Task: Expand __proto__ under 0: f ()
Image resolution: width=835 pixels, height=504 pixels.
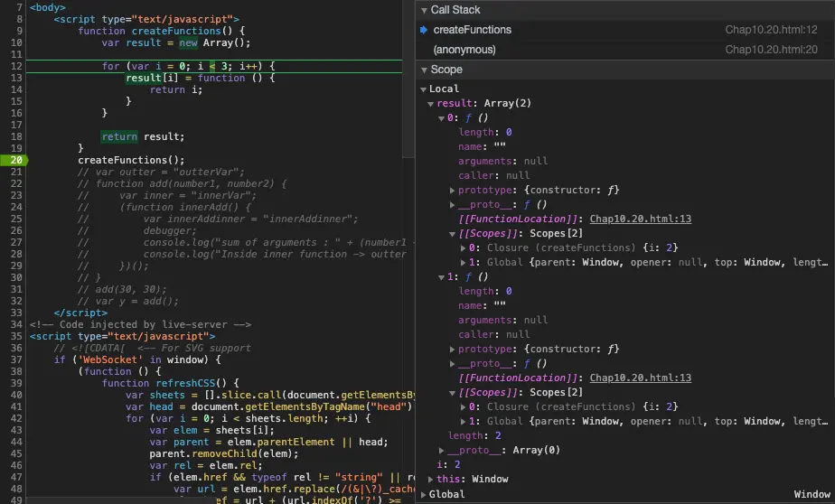Action: click(x=452, y=204)
